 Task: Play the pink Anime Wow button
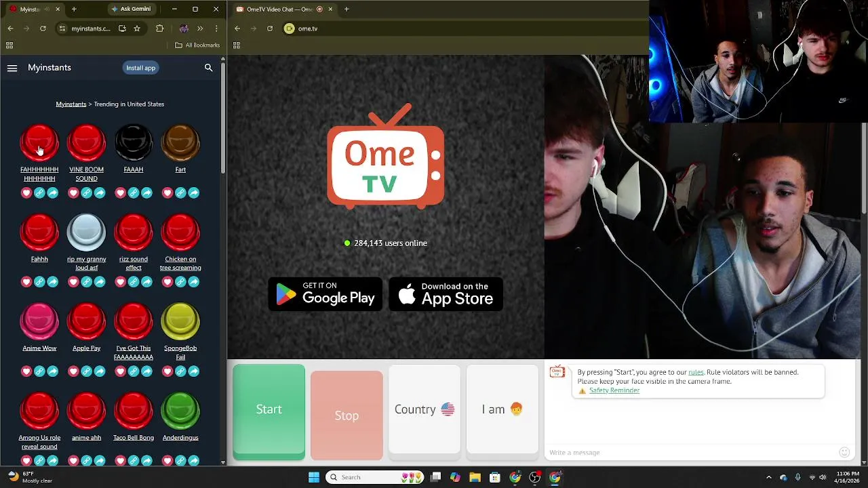click(39, 322)
